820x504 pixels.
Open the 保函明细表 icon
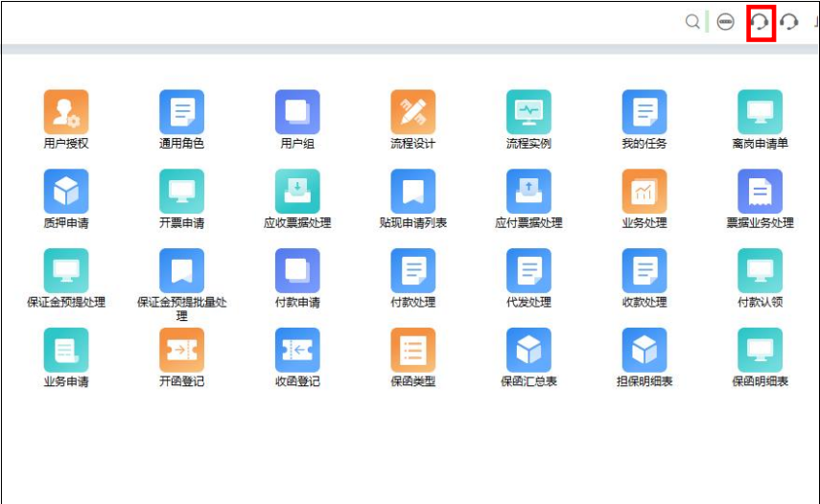click(760, 350)
